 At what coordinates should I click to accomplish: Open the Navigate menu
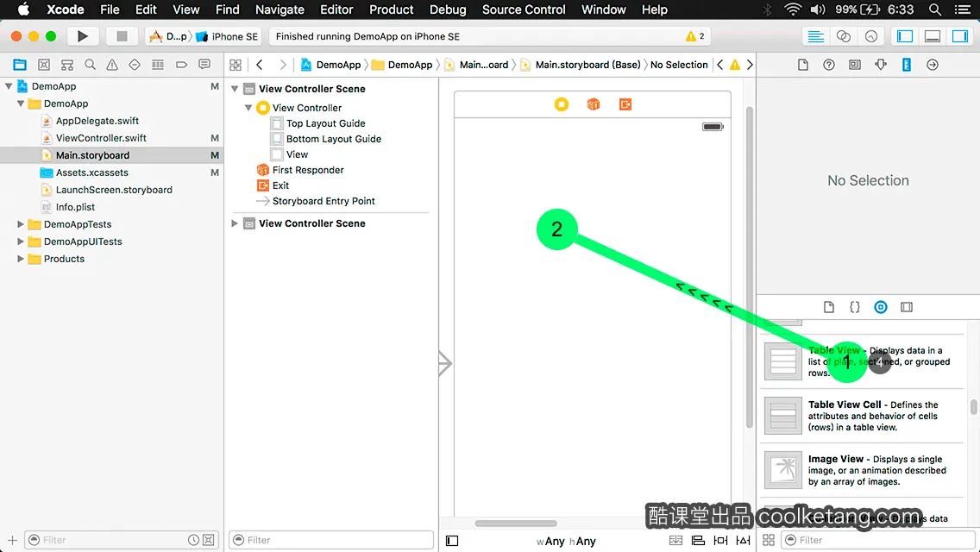point(280,9)
